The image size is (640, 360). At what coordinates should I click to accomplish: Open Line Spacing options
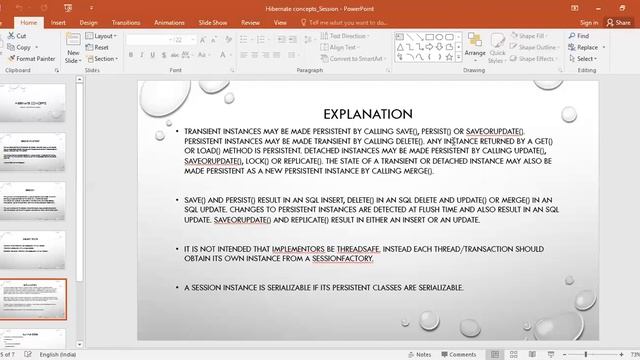(x=309, y=40)
